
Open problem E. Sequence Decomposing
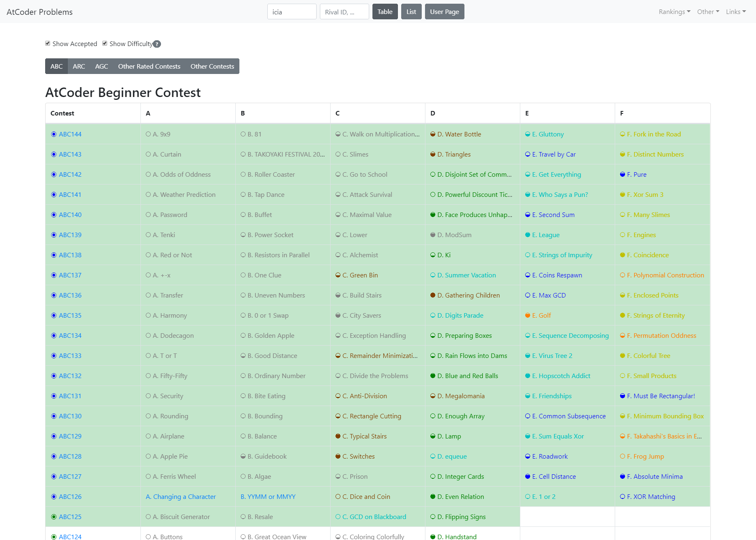tap(570, 336)
